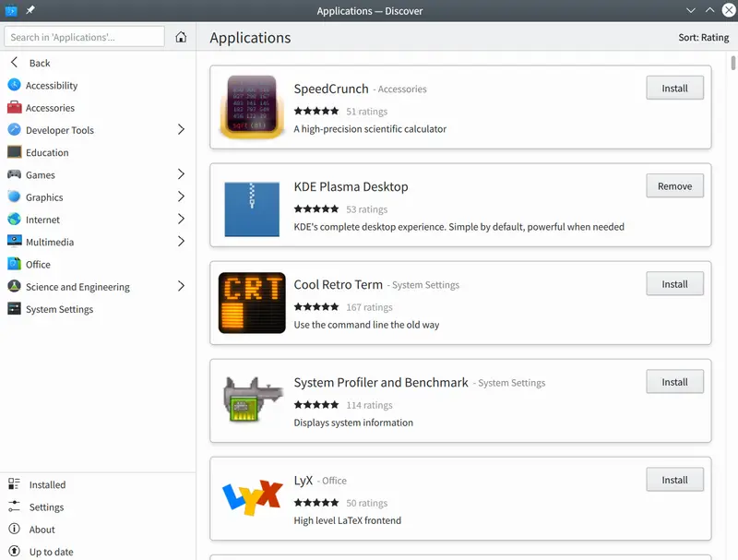Click the Accessibility category icon
Viewport: 738px width, 560px height.
coord(14,85)
